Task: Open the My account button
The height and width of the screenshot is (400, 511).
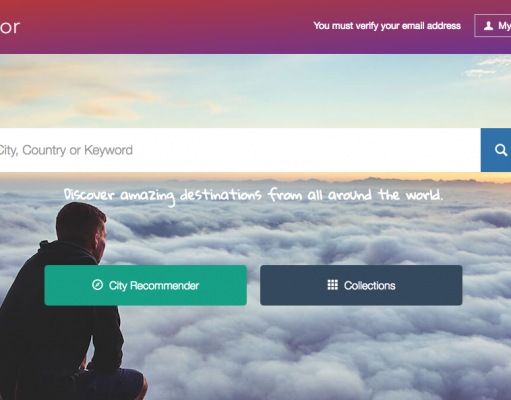Action: tap(493, 26)
